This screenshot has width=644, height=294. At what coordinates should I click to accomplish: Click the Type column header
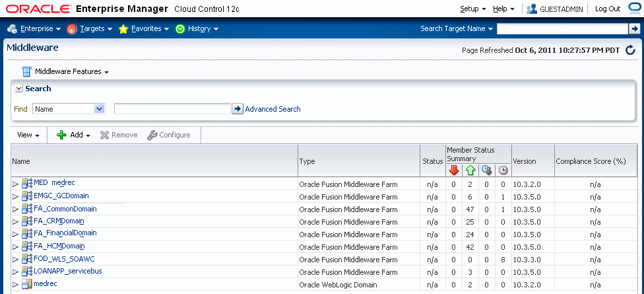358,161
